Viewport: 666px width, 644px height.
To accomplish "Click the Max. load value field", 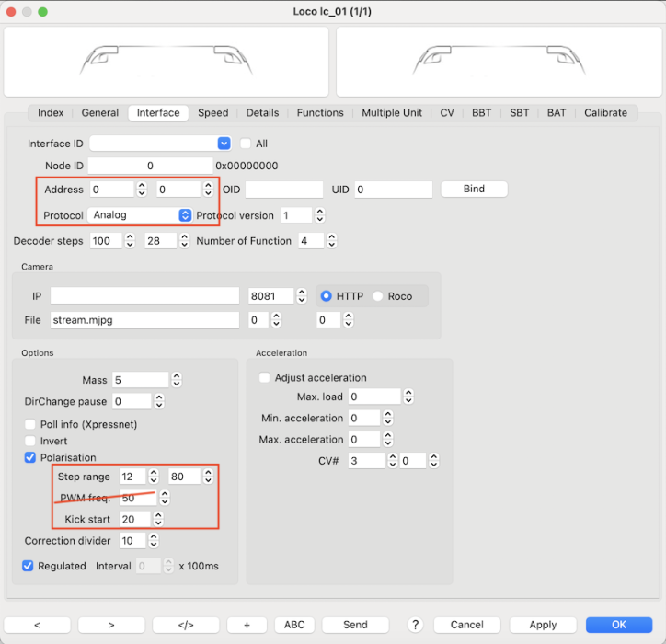I will tap(374, 397).
